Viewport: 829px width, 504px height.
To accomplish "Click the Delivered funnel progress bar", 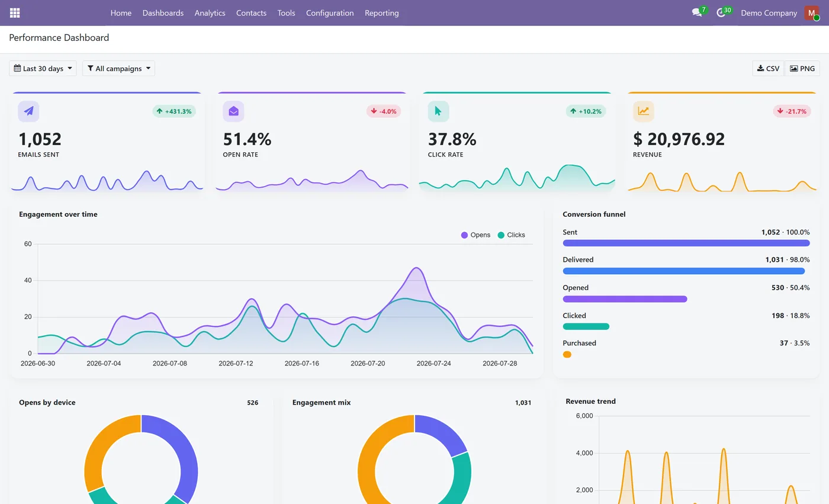I will pos(683,271).
